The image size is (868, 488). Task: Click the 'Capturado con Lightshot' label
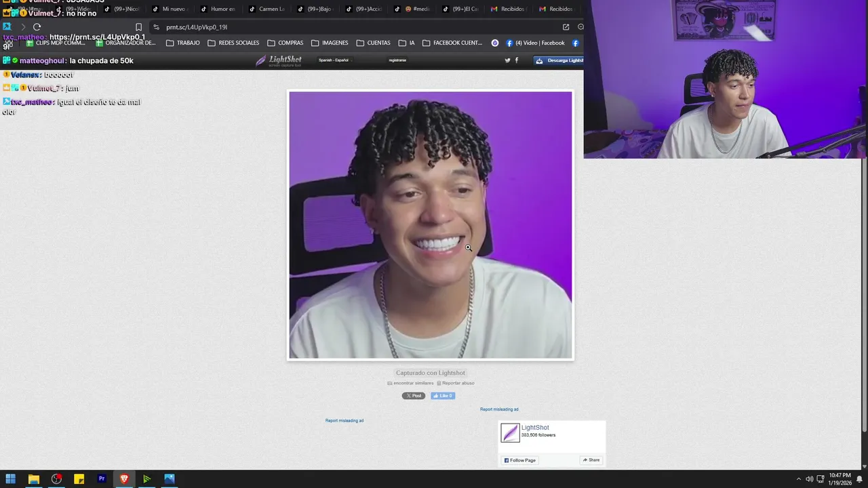[x=431, y=373]
